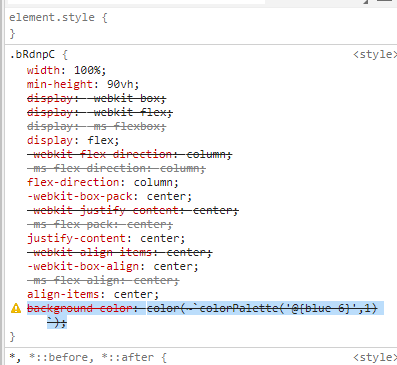
Task: Click the -webkit-box-align property name
Action: click(x=83, y=266)
